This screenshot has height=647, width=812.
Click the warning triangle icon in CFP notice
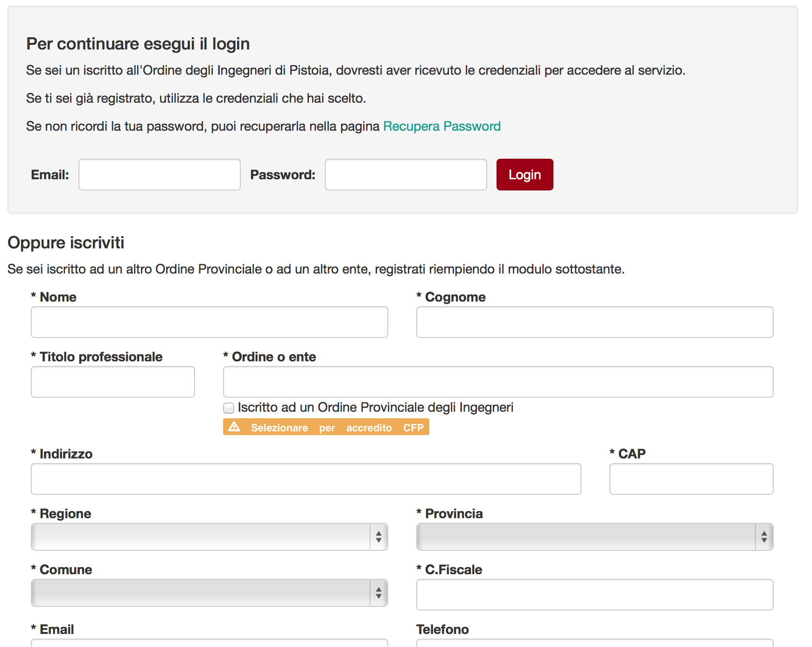(x=234, y=427)
